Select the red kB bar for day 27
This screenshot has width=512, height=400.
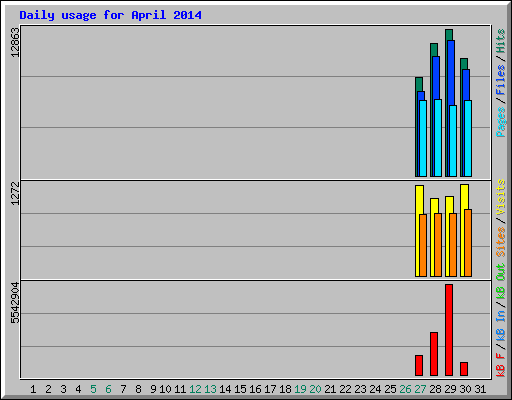pyautogui.click(x=419, y=365)
